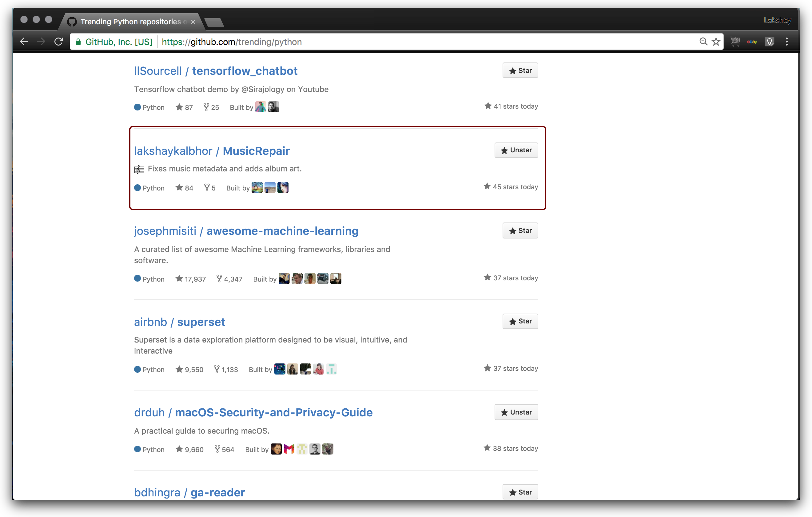812x517 pixels.
Task: Reload the trending page
Action: (x=59, y=42)
